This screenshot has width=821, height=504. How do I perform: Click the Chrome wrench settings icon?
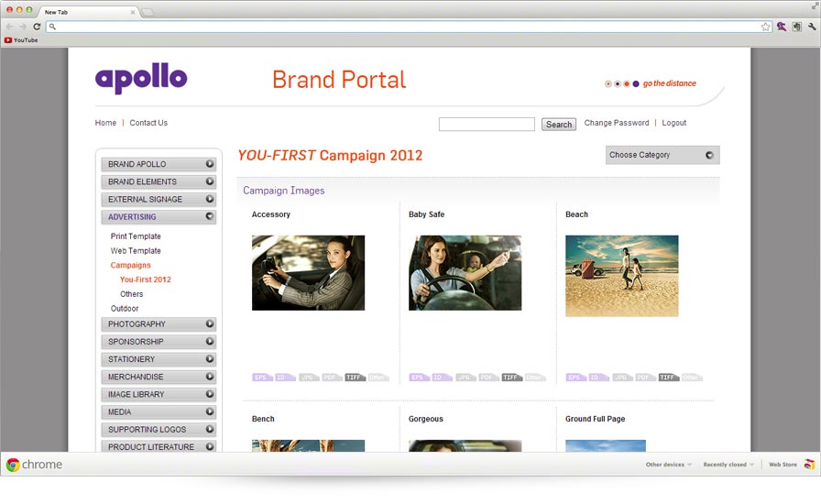[812, 27]
